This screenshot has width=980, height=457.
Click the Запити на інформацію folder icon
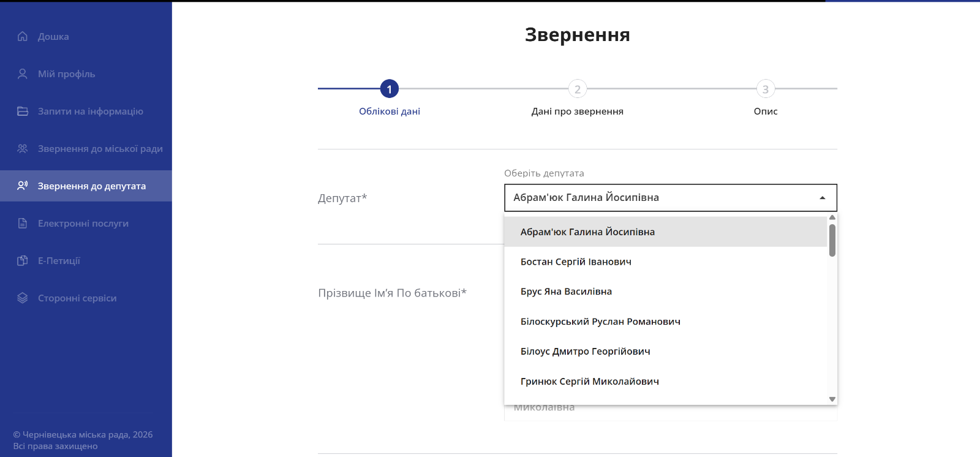23,111
